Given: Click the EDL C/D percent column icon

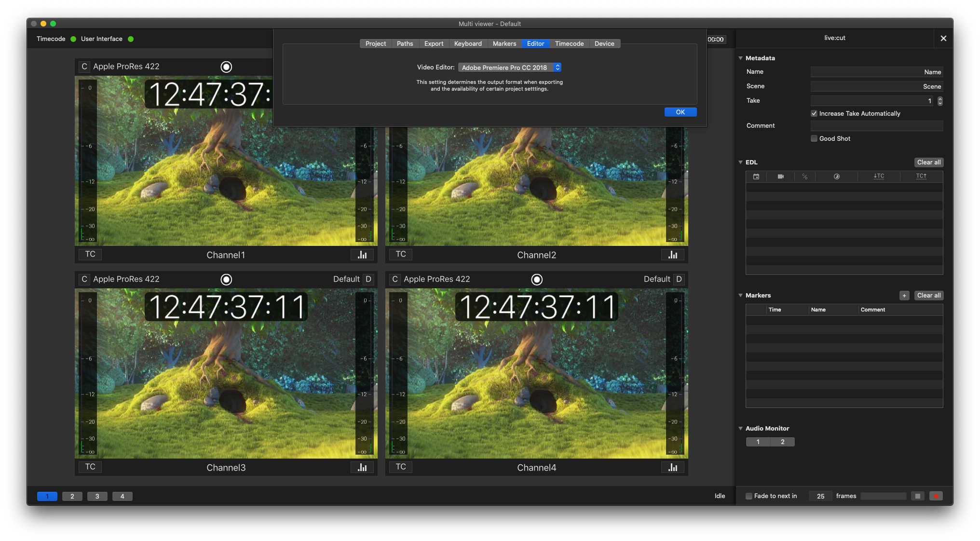Looking at the screenshot, I should point(805,176).
